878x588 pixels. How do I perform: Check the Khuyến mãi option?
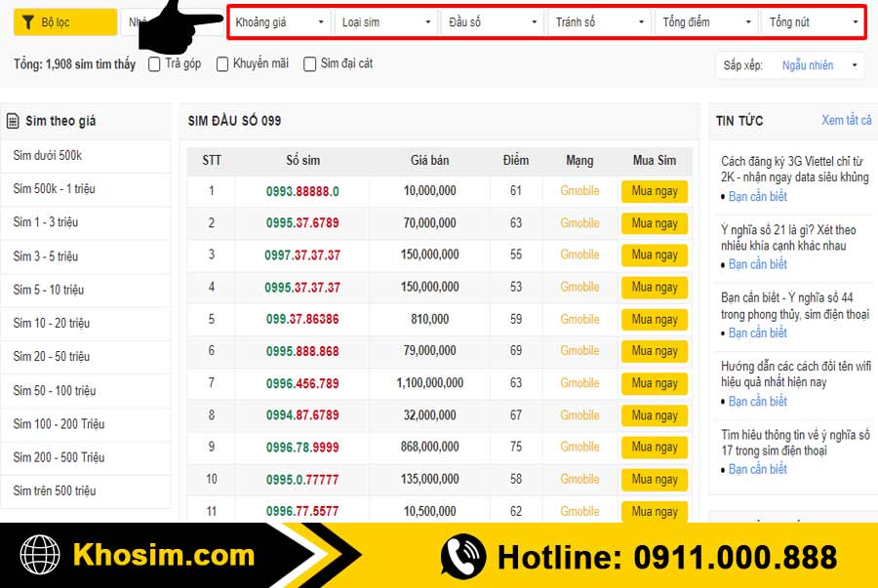coord(222,64)
